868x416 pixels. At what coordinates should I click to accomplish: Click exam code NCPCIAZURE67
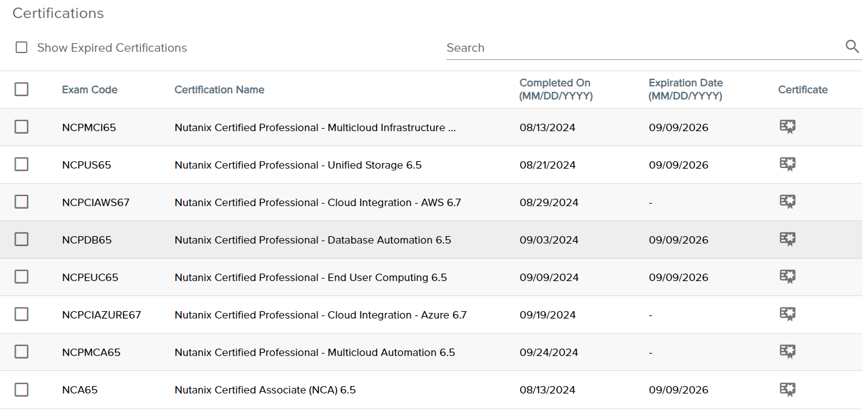(102, 315)
